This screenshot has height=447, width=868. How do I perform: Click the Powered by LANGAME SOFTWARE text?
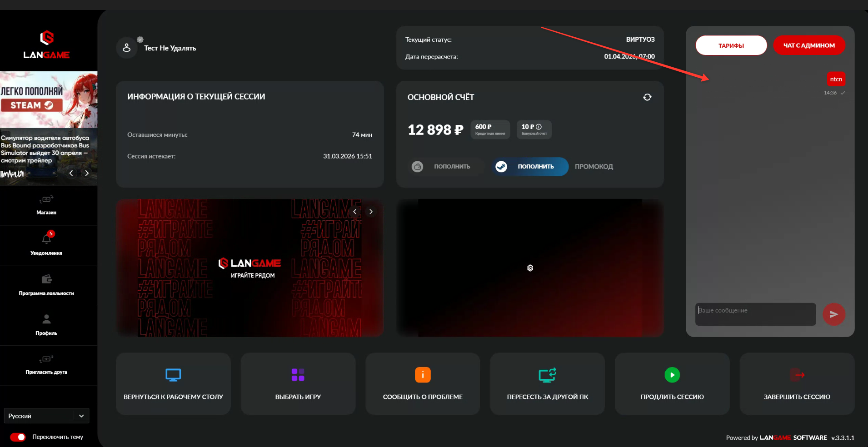point(777,438)
